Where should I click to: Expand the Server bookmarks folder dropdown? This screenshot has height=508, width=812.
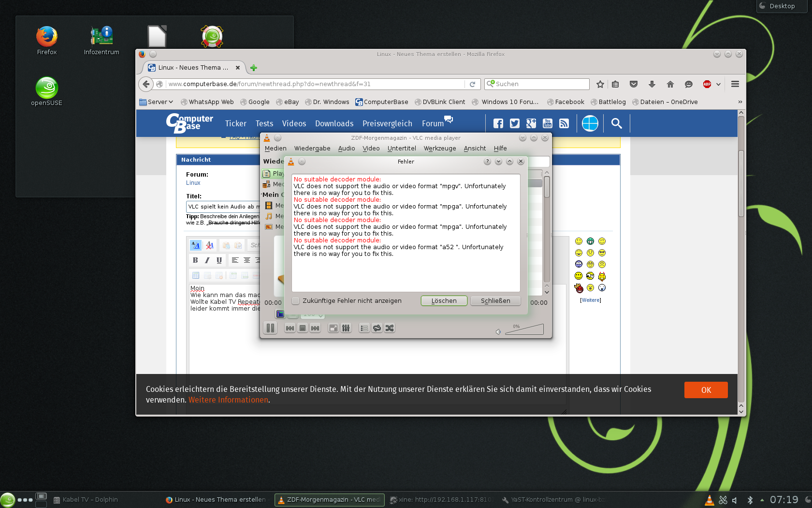pos(156,102)
